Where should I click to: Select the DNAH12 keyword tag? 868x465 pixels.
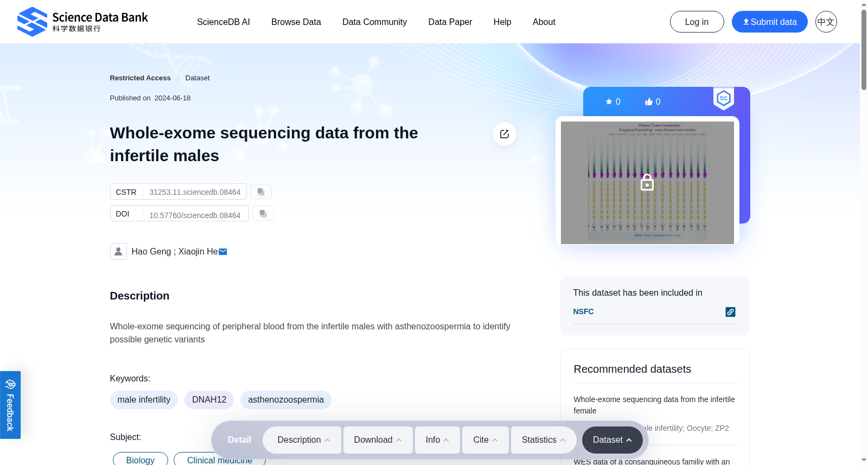209,400
